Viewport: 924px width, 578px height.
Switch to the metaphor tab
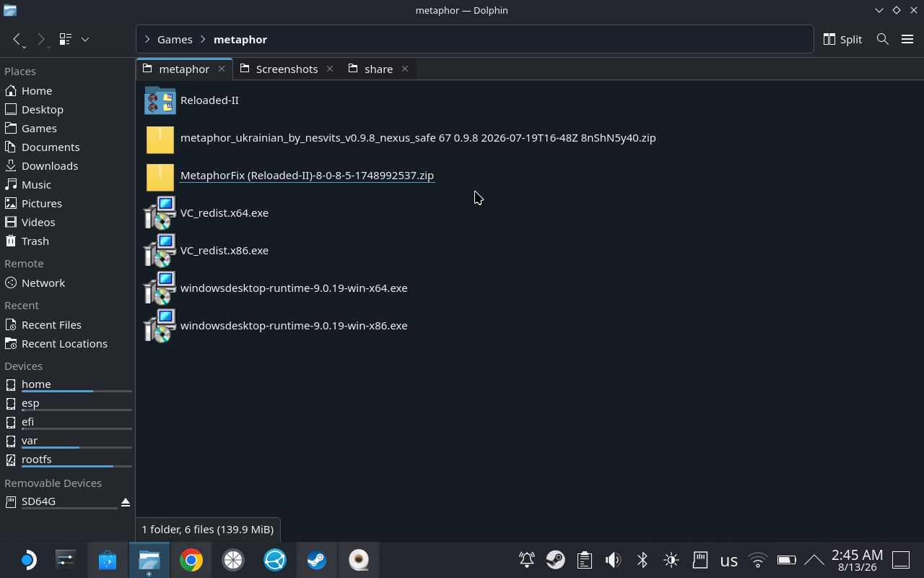coord(184,69)
